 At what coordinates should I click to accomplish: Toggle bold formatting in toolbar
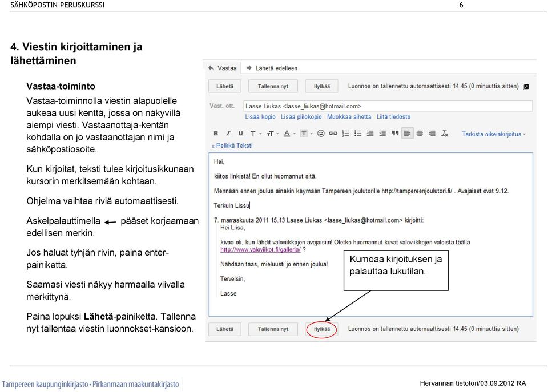point(216,134)
